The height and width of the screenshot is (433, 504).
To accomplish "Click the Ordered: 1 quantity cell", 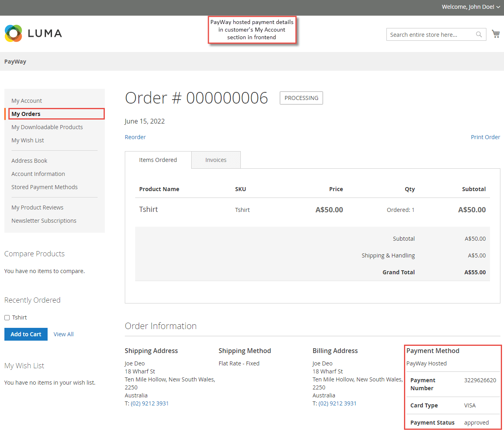I will (400, 210).
